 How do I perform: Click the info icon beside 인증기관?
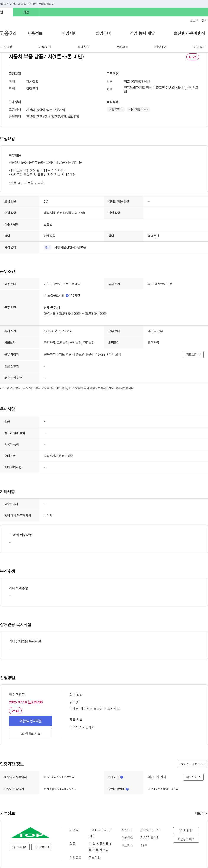coord(122,777)
